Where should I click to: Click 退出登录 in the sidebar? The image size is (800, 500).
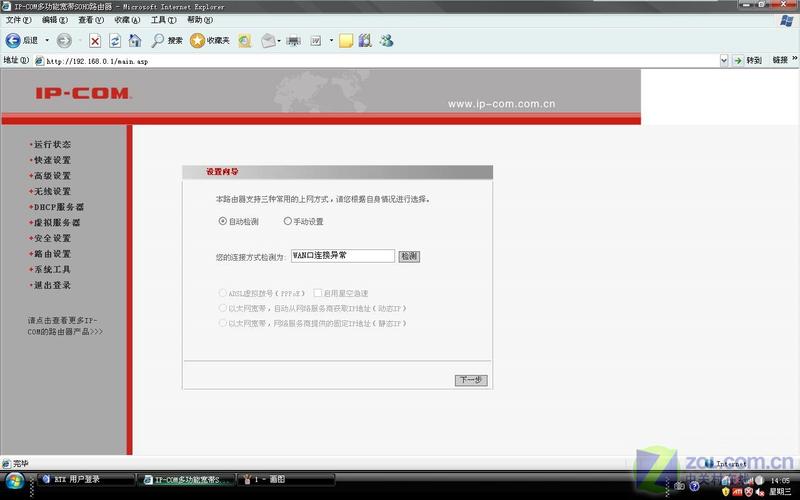tap(52, 285)
